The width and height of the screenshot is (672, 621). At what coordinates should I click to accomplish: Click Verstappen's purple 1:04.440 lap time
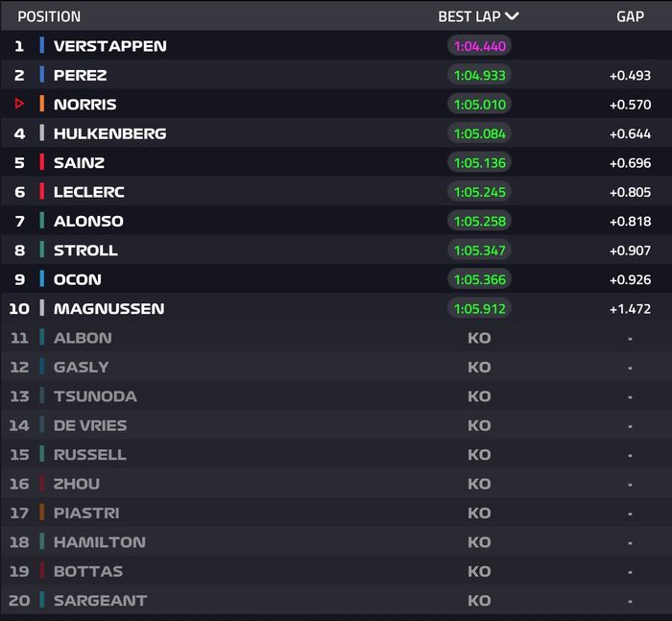[x=479, y=46]
